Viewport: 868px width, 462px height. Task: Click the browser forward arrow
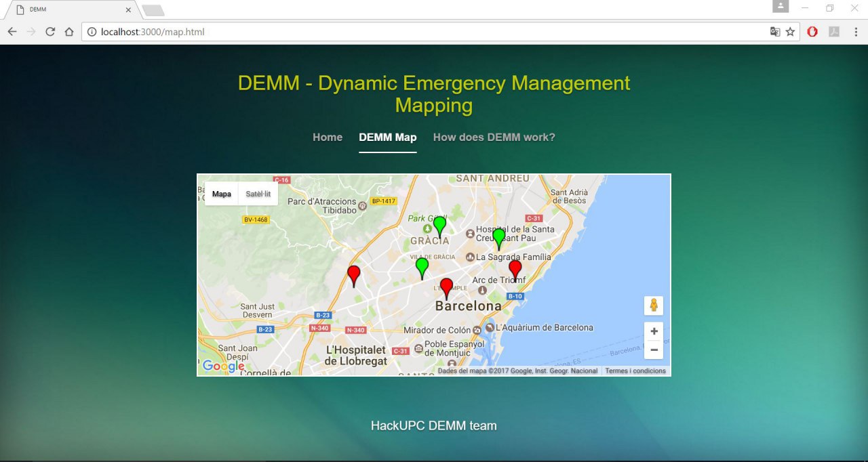pos(31,32)
